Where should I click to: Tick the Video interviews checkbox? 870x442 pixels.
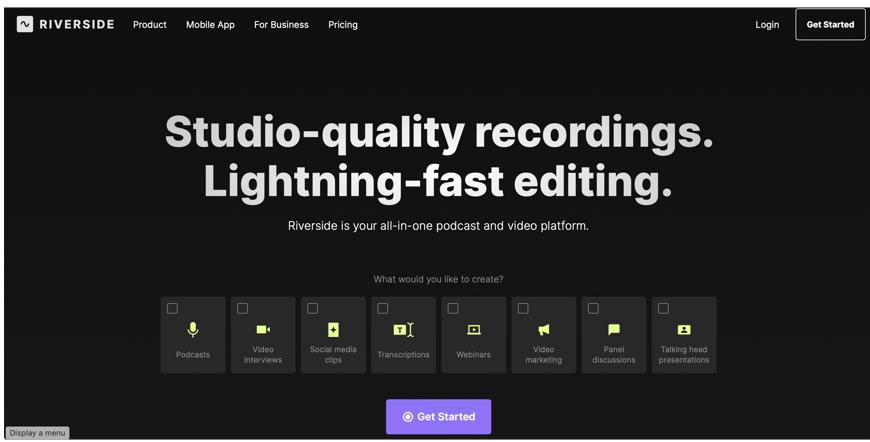point(242,308)
